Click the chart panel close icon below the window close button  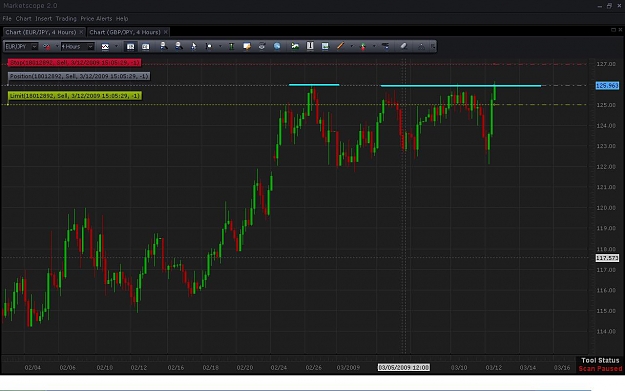point(620,30)
